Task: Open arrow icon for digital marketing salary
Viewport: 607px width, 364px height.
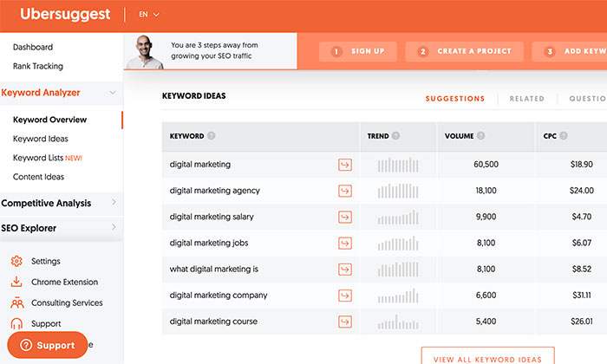Action: coord(345,217)
